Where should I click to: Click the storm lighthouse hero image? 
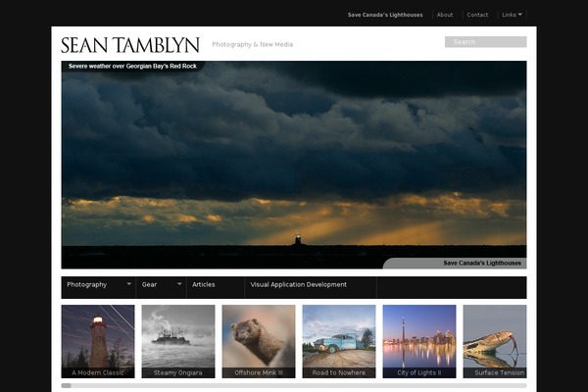coord(294,165)
